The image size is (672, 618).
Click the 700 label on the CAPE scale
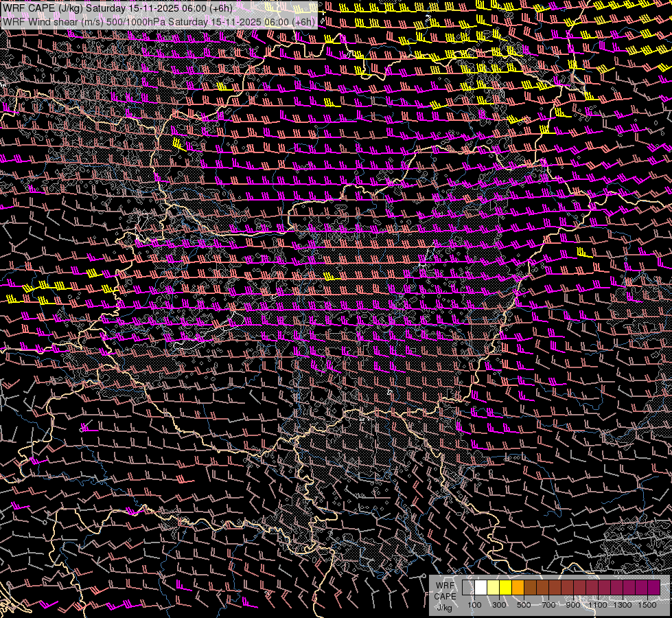548,605
